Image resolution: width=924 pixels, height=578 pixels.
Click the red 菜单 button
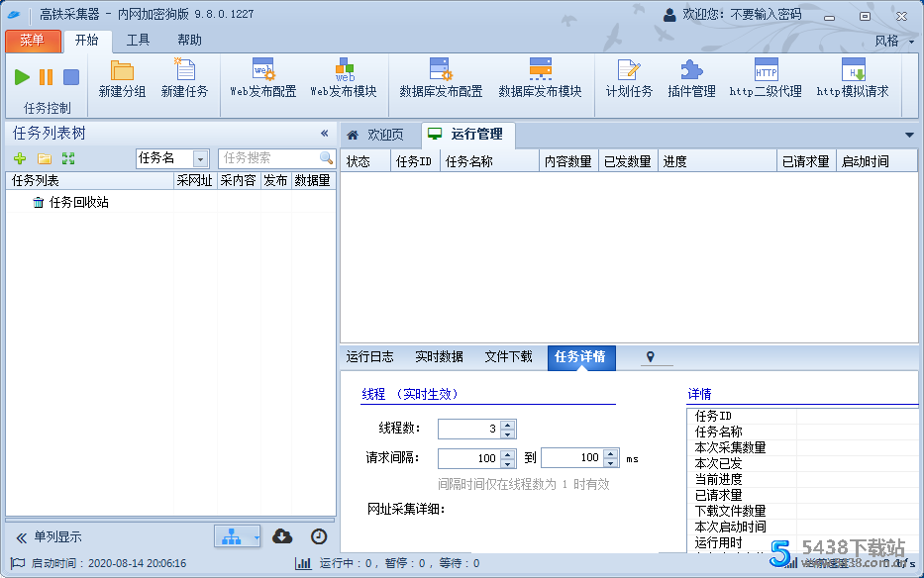pos(33,41)
